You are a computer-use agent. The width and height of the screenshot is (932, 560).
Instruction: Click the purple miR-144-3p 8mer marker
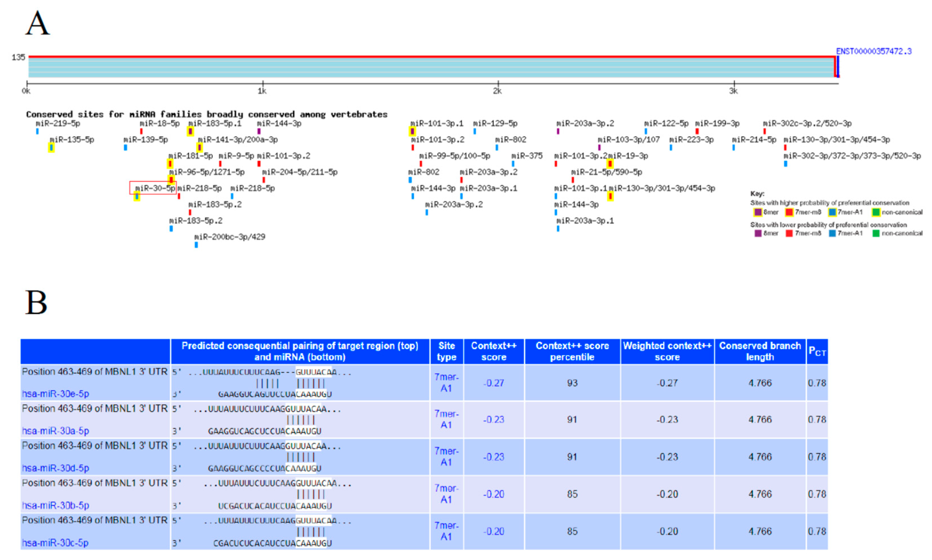[x=259, y=131]
